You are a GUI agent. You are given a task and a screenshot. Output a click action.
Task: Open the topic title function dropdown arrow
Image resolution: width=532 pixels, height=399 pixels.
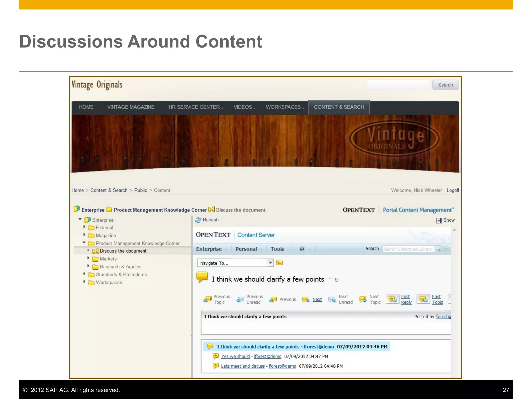click(x=330, y=278)
